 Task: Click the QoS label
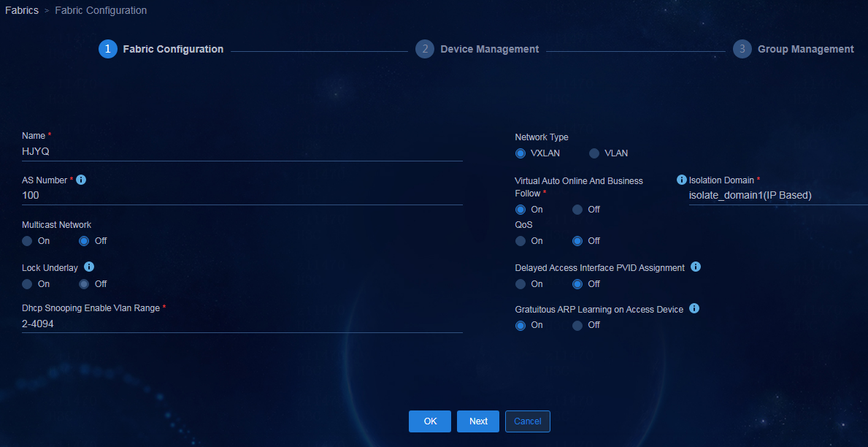click(x=523, y=225)
